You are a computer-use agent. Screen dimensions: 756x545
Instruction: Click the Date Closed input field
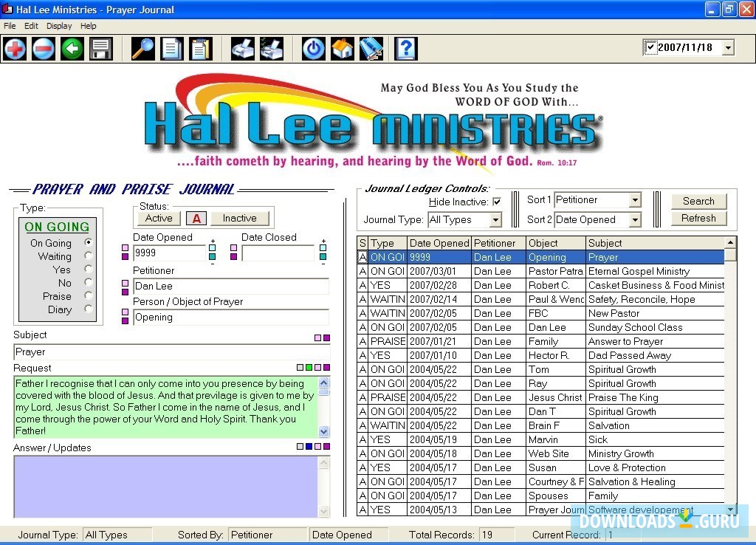278,253
